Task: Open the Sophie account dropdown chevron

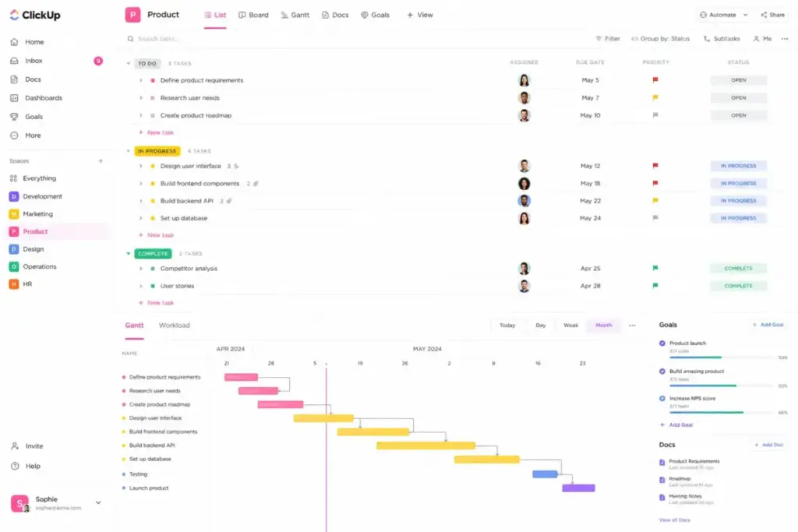Action: pyautogui.click(x=98, y=502)
